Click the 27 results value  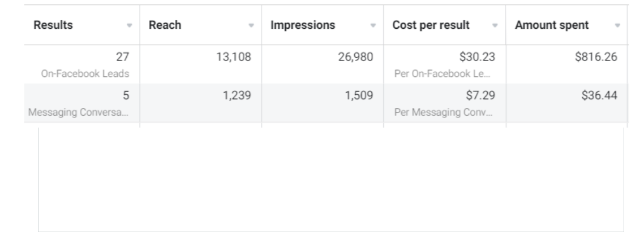[124, 56]
